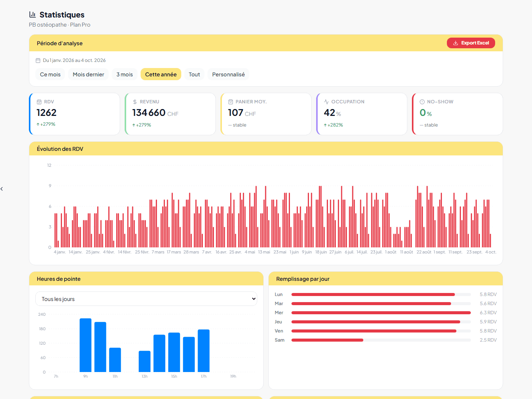Image resolution: width=532 pixels, height=399 pixels.
Task: Choose the Cette année period
Action: tap(161, 74)
